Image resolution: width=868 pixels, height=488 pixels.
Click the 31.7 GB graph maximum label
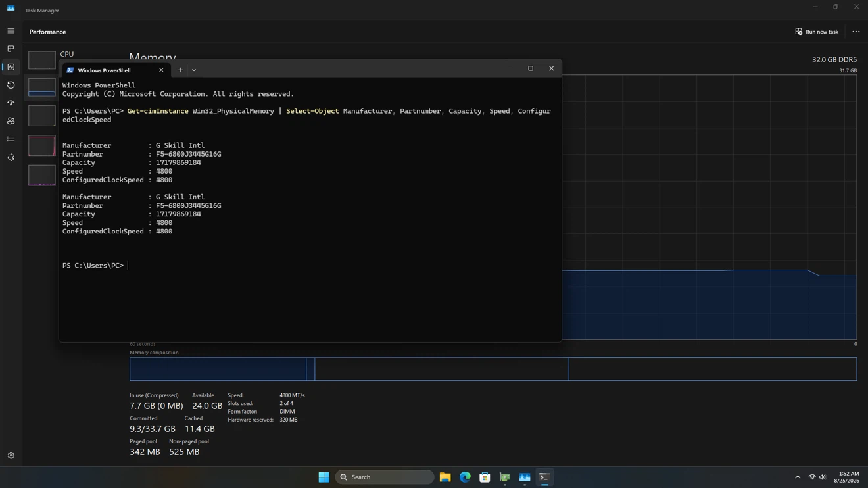848,70
